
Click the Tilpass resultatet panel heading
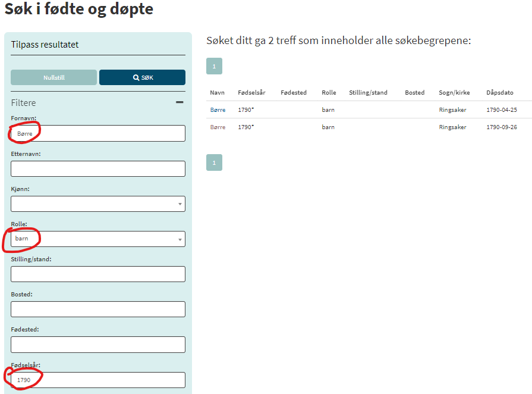[x=45, y=45]
